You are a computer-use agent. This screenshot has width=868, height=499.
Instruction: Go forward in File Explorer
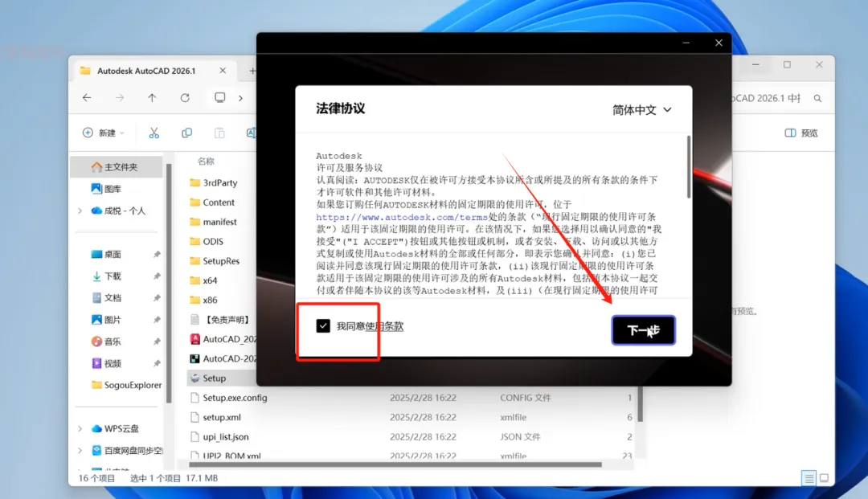pos(120,98)
